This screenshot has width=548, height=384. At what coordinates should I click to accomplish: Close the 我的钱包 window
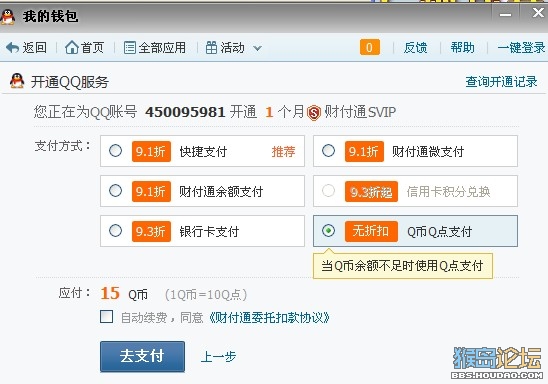click(x=538, y=13)
